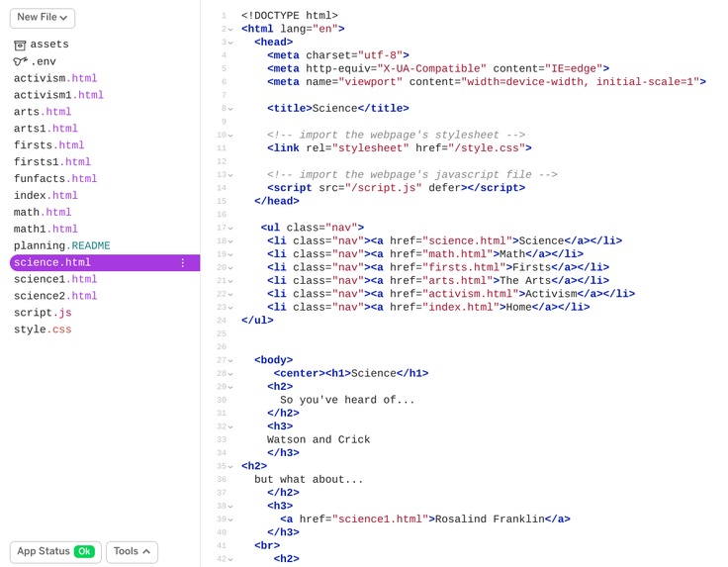The image size is (728, 567).
Task: Collapse the Rosalind Franklin link fold on line 39
Action: [230, 520]
